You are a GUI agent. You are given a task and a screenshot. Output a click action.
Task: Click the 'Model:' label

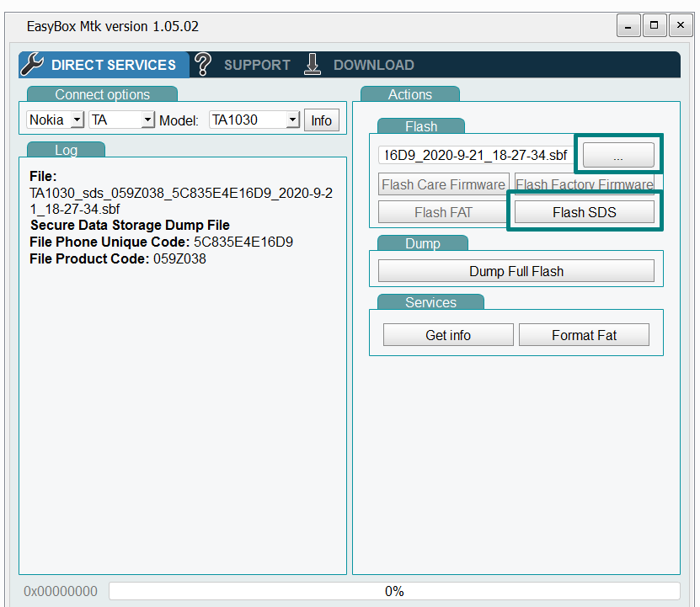[x=179, y=120]
